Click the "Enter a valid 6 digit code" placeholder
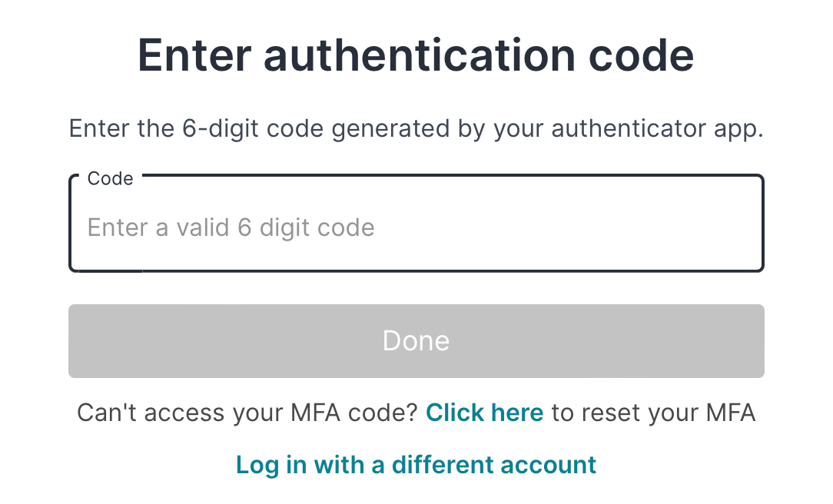Viewport: 833px width, 504px height. pyautogui.click(x=231, y=228)
